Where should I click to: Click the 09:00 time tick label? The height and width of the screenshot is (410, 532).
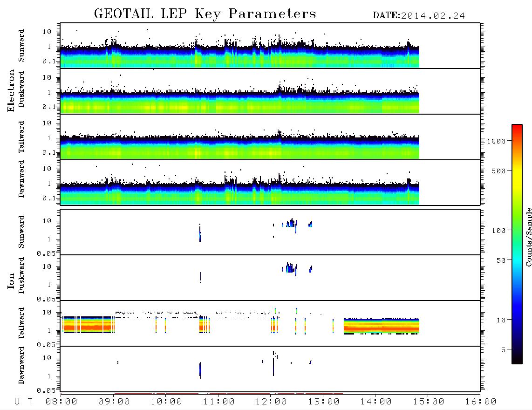pyautogui.click(x=114, y=402)
